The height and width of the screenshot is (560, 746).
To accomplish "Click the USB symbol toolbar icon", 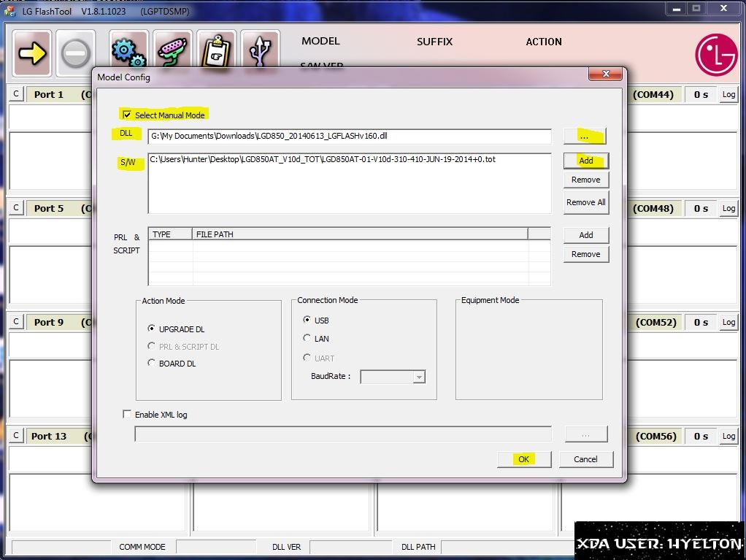I will point(260,50).
